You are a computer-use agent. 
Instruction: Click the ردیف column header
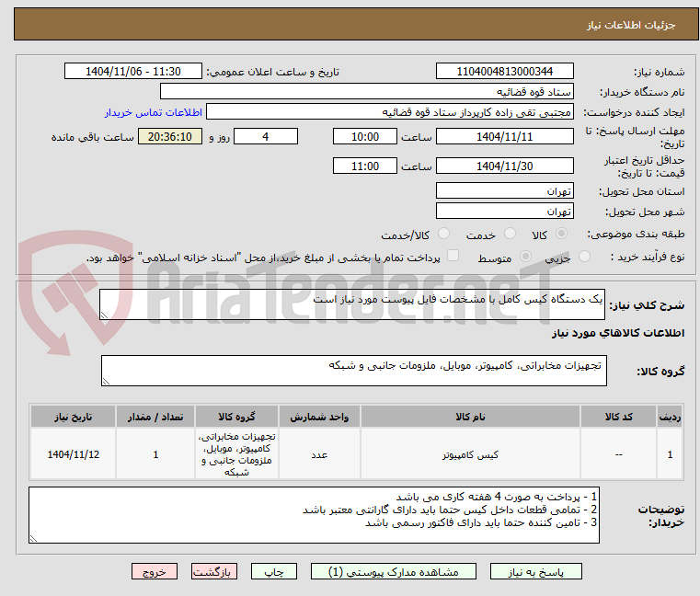coord(670,417)
